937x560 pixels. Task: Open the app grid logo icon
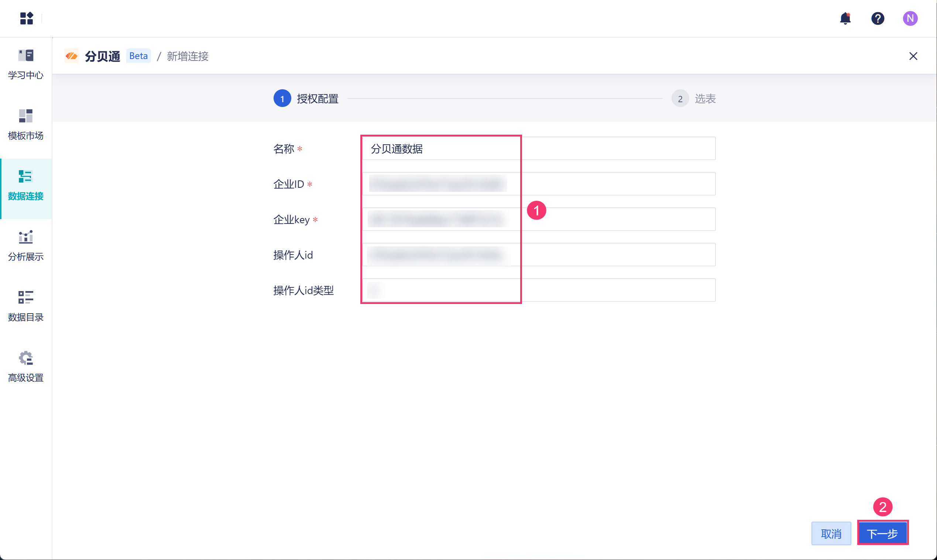click(27, 18)
